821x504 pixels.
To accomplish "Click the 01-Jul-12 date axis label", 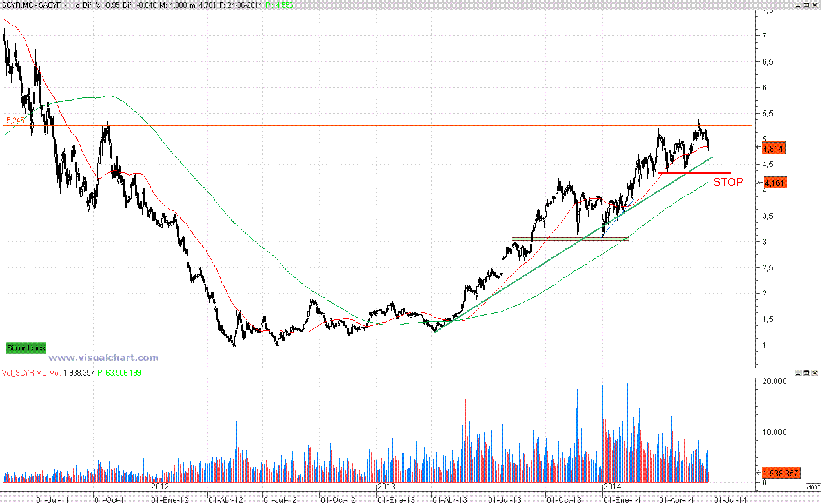I will coord(280,499).
